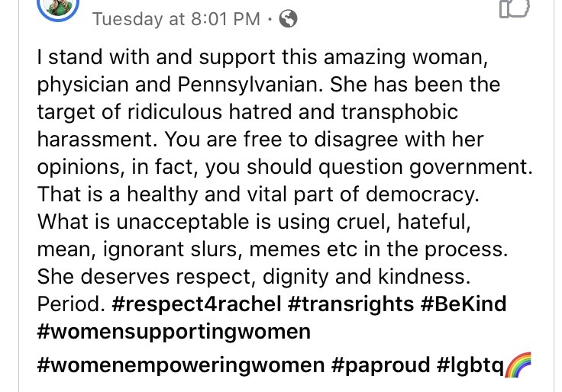Visit the #womenempoweringwomen hashtag
Viewport: 562px width, 392px height.
[180, 366]
